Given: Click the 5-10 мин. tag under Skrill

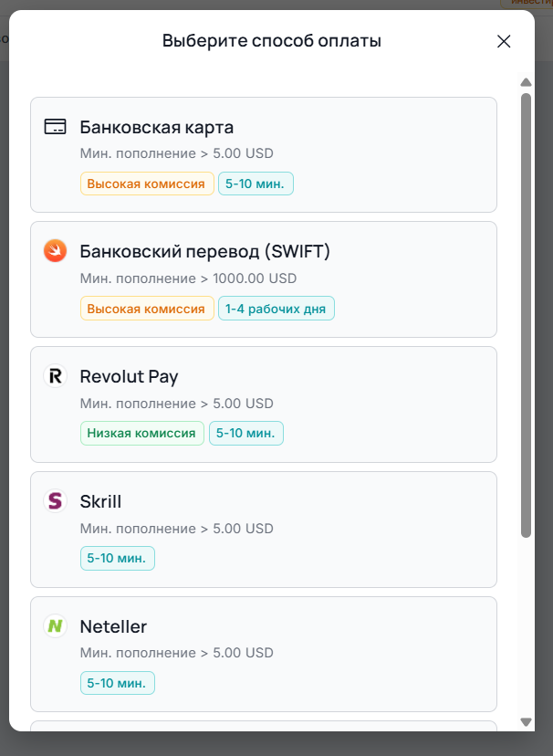Looking at the screenshot, I should [x=117, y=558].
